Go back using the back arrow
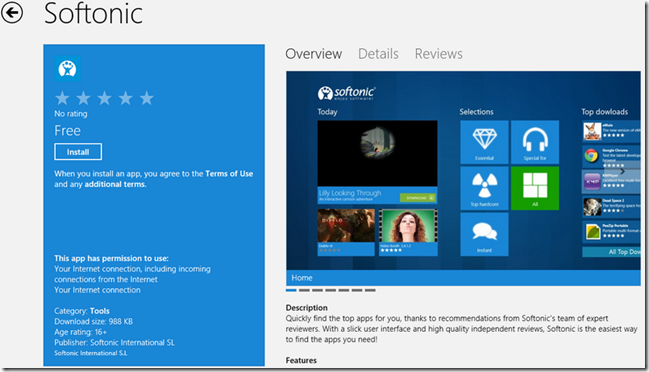Viewport: 649px width, 372px height. tap(12, 12)
